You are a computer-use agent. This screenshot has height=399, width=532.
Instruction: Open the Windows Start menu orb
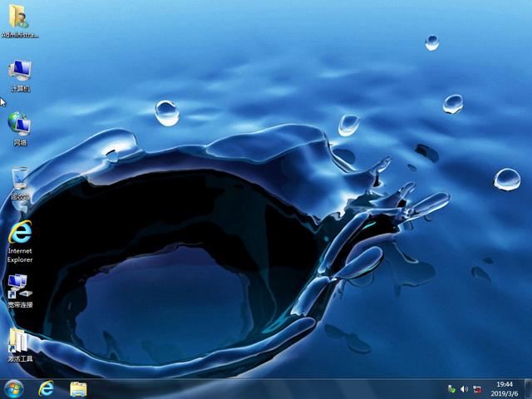coord(13,389)
